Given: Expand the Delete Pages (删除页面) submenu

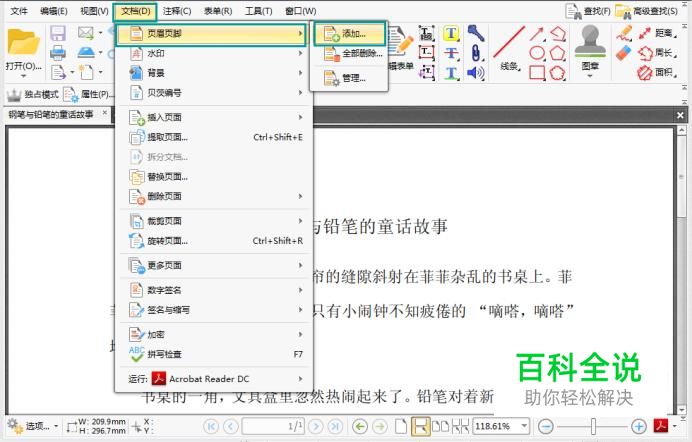Looking at the screenshot, I should (214, 196).
